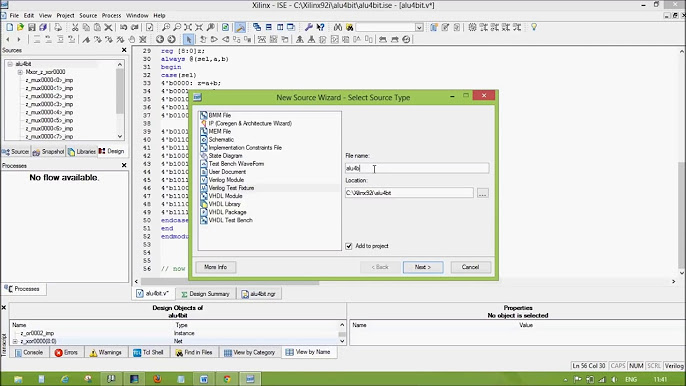Click the File name input field
Viewport: 686px width, 386px height.
click(417, 168)
